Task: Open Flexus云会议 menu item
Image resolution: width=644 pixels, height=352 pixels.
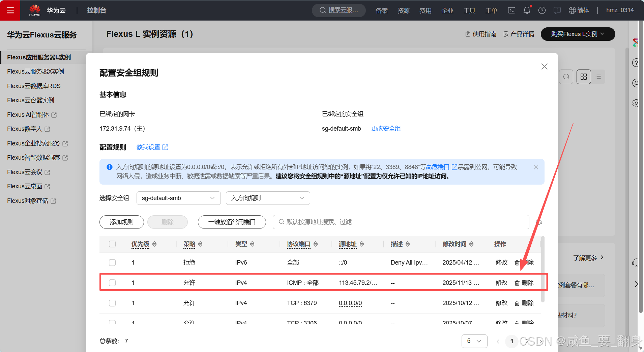Action: coord(28,172)
